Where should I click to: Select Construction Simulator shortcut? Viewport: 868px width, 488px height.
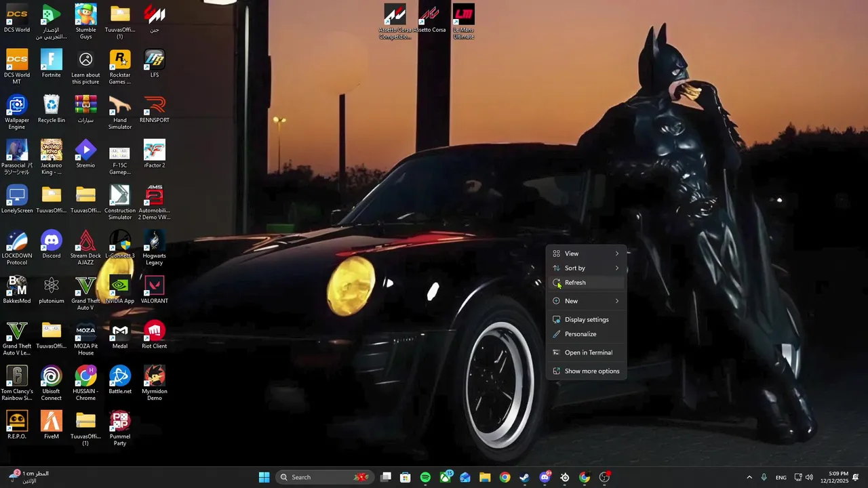[x=120, y=202]
